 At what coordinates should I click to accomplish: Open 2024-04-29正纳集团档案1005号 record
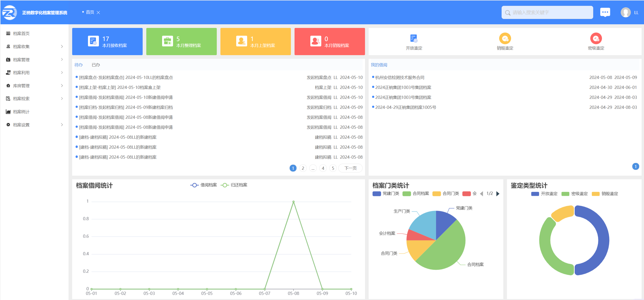click(406, 107)
